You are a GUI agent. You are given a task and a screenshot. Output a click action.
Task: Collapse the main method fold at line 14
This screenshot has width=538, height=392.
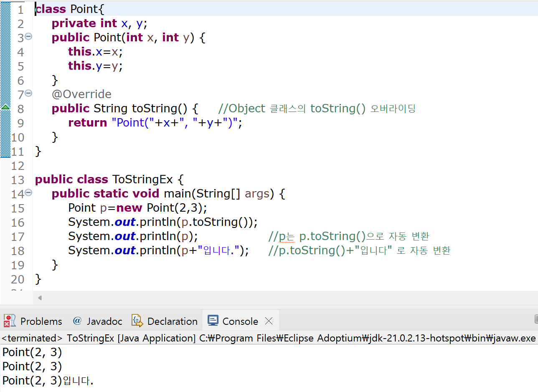(28, 193)
